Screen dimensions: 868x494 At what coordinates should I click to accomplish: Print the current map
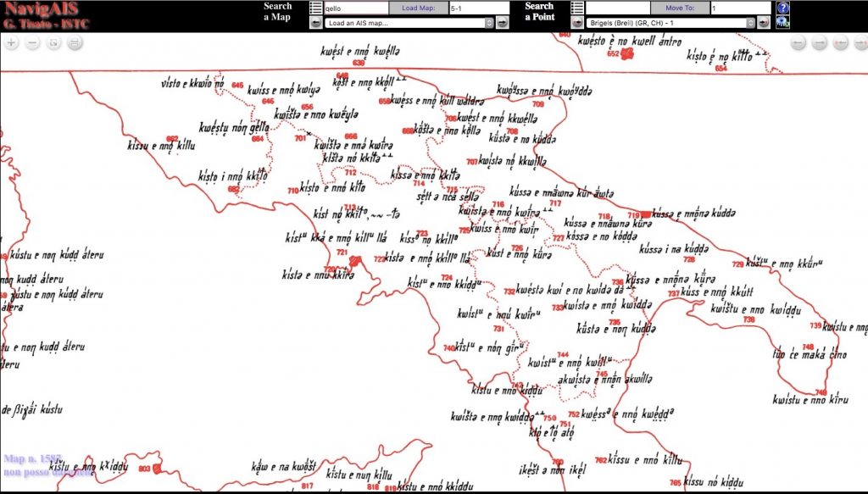coord(75,42)
